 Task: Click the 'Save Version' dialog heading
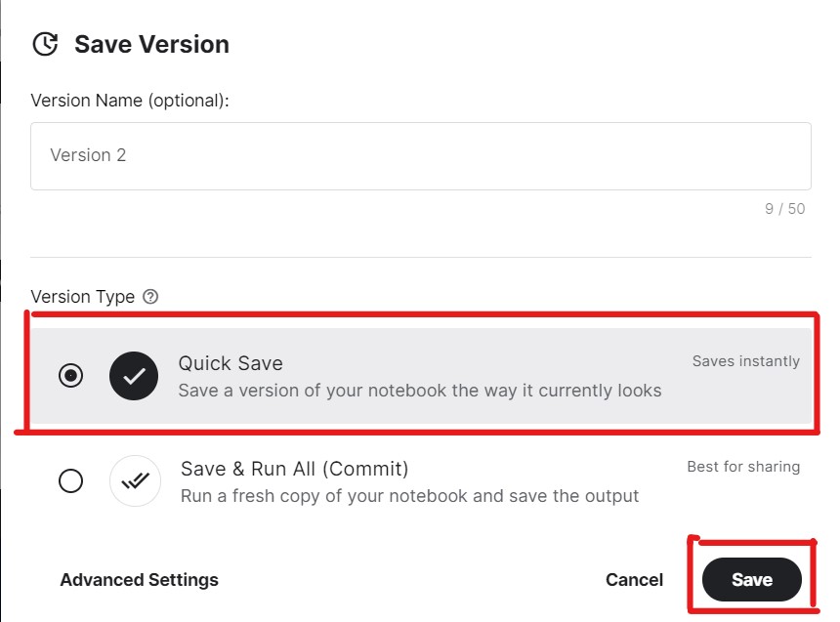(151, 44)
